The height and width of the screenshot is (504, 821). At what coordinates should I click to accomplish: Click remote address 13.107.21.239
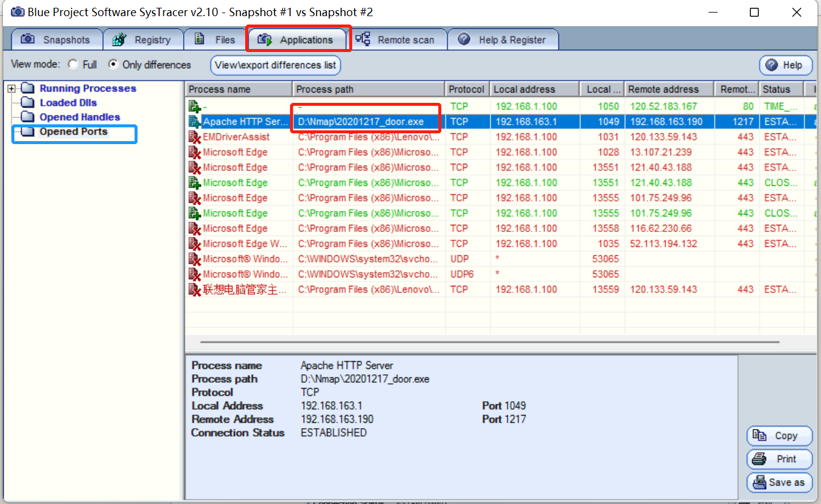tap(661, 152)
